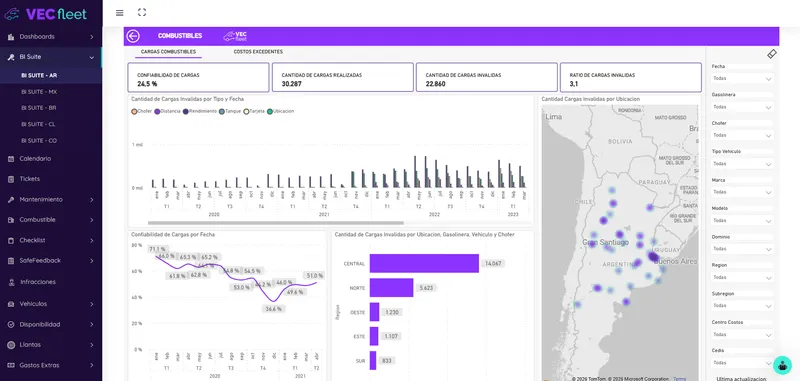Screen dimensions: 800x381
Task: Click the 36,6 % data label
Action: pos(273,309)
